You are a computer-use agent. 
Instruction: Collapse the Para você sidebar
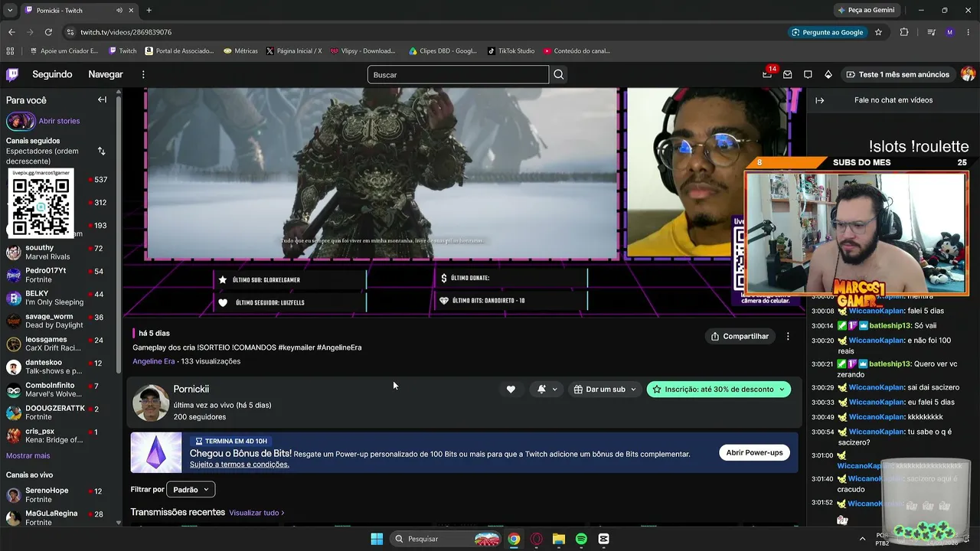point(102,99)
